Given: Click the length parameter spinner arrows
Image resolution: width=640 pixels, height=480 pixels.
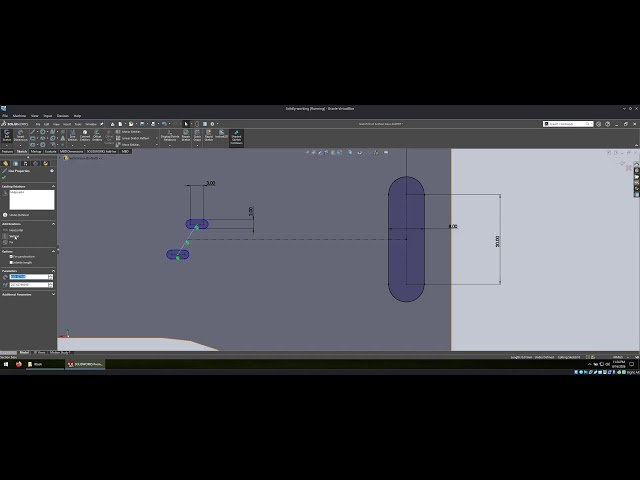Looking at the screenshot, I should click(x=51, y=277).
